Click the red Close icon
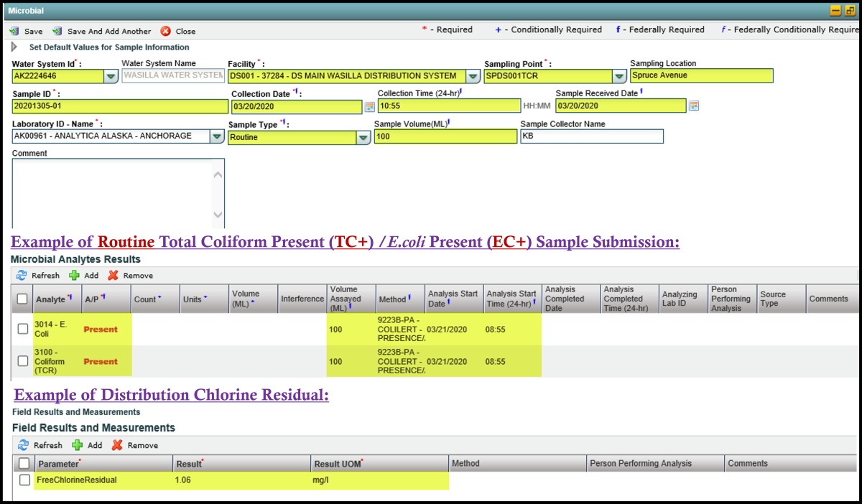862x504 pixels. click(x=166, y=32)
